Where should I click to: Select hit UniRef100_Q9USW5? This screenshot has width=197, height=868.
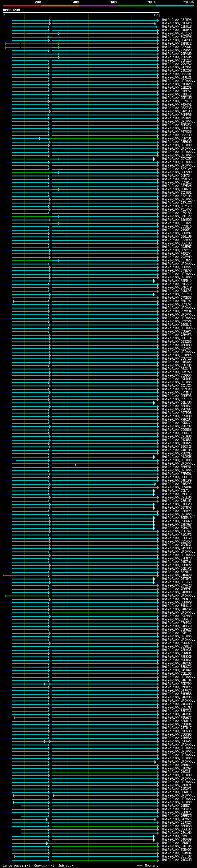click(x=176, y=57)
